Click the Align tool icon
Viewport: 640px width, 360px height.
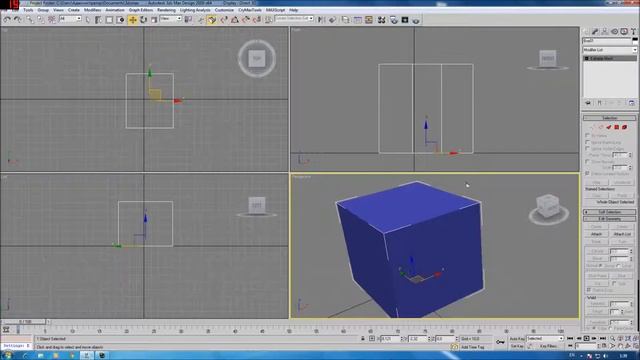click(x=332, y=20)
